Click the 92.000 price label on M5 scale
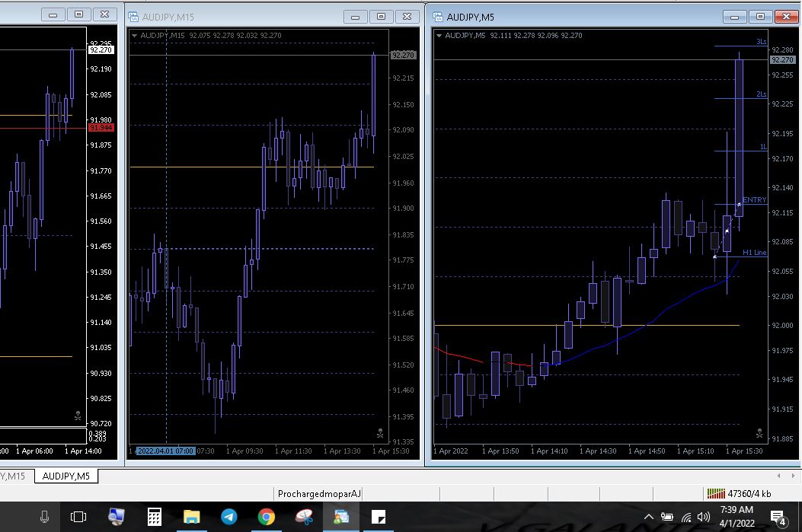 (782, 325)
